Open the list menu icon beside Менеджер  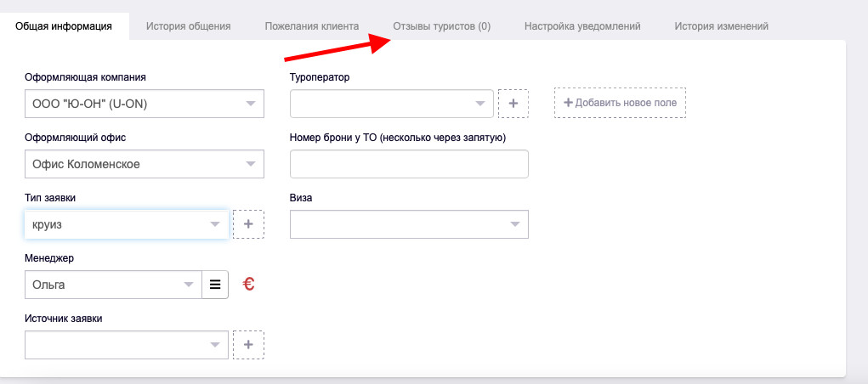click(215, 285)
